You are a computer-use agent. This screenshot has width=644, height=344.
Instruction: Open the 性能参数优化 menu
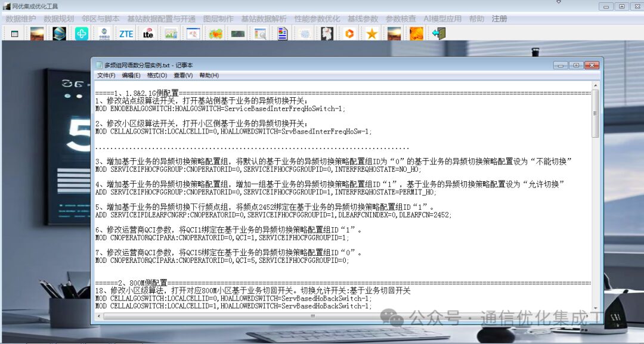(317, 19)
